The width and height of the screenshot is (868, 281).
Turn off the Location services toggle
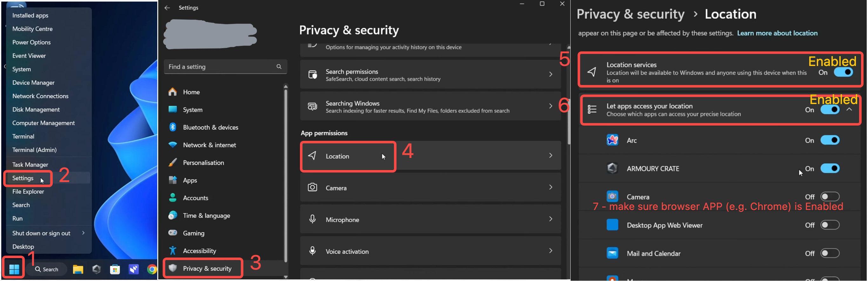point(843,72)
